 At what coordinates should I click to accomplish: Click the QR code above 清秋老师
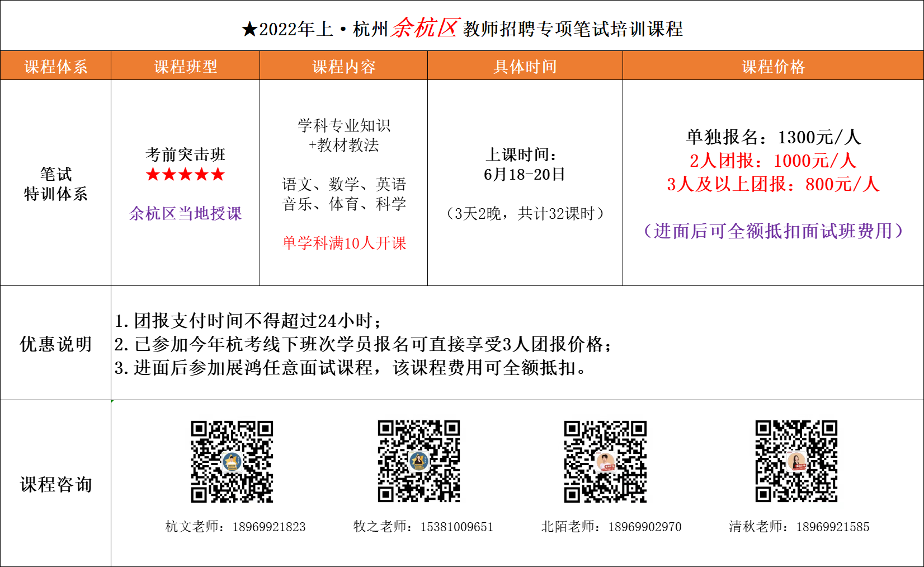(796, 461)
